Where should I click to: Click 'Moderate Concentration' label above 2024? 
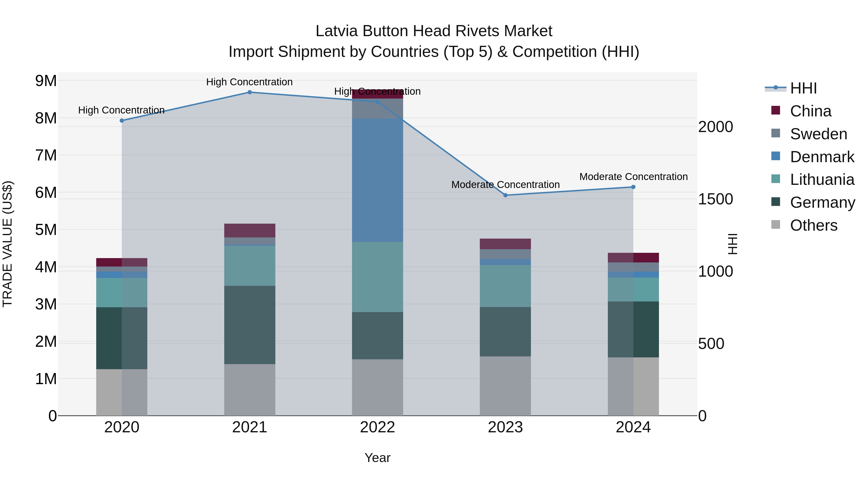[633, 176]
